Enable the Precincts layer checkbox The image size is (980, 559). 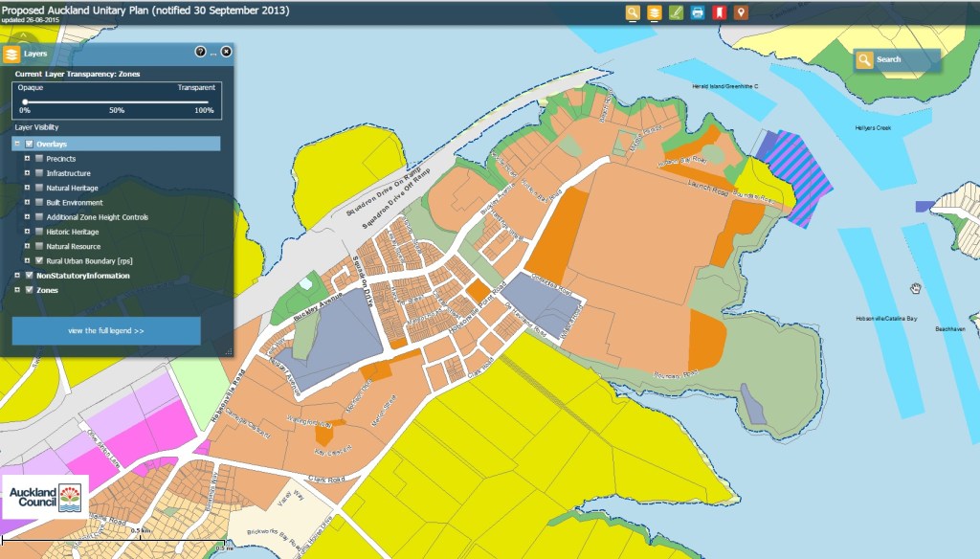37,159
